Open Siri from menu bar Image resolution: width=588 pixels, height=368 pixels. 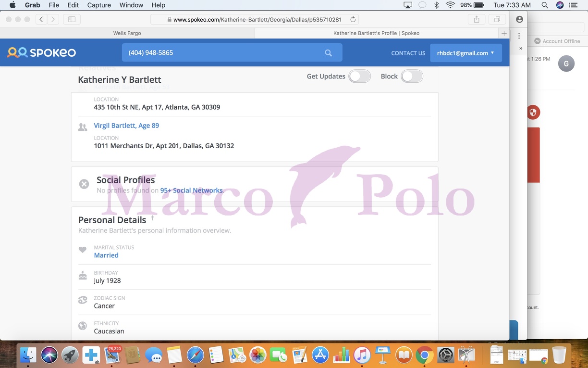[560, 5]
